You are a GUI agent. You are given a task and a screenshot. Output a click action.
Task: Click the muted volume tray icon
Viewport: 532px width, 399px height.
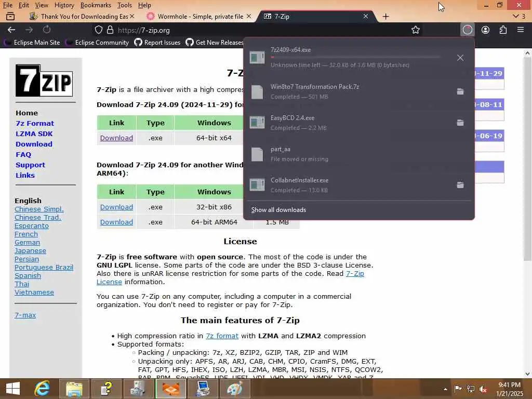click(x=483, y=389)
